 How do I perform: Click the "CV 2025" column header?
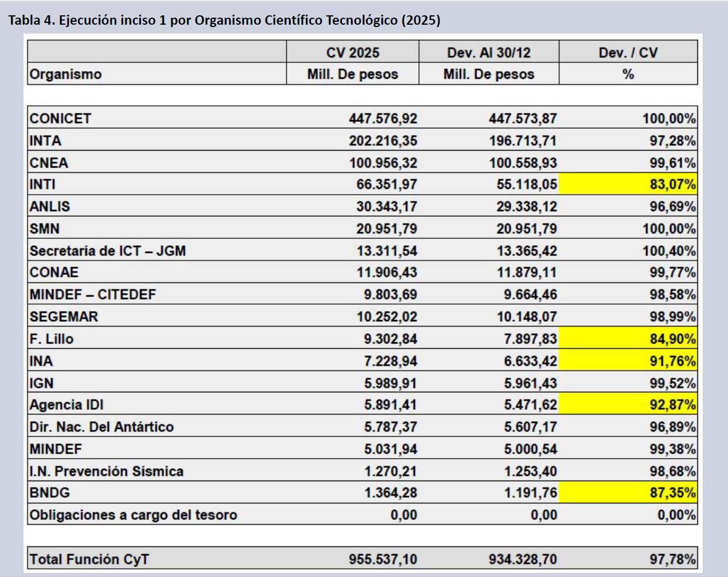tap(353, 52)
